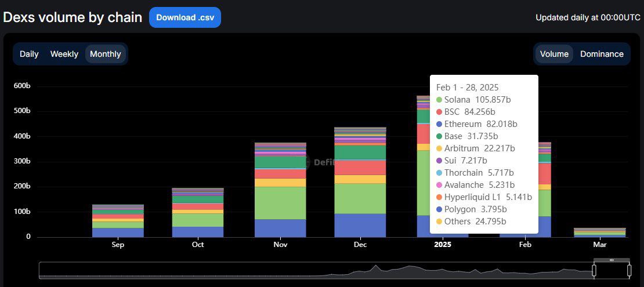This screenshot has height=287, width=644.
Task: Click blue Ethereum segment of the Sep bar
Action: (118, 232)
